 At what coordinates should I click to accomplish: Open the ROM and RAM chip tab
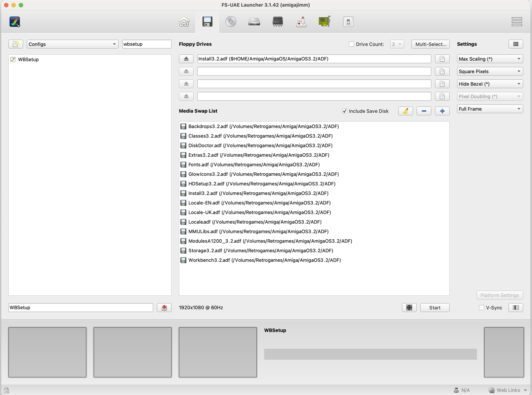[277, 22]
